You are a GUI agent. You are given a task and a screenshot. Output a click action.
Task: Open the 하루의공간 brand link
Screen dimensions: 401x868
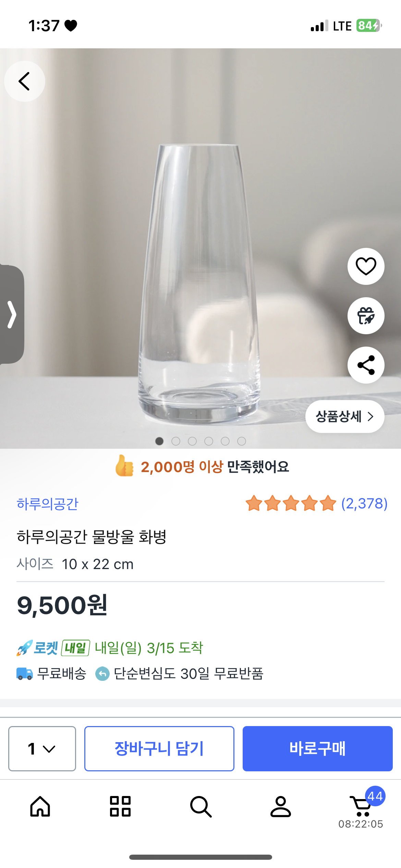coord(48,504)
